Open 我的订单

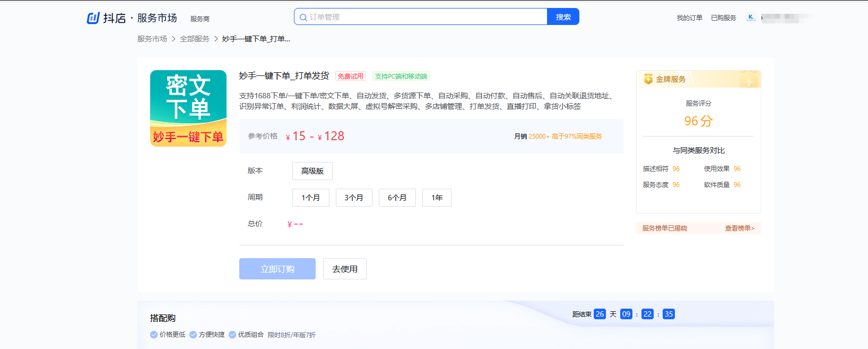(689, 18)
